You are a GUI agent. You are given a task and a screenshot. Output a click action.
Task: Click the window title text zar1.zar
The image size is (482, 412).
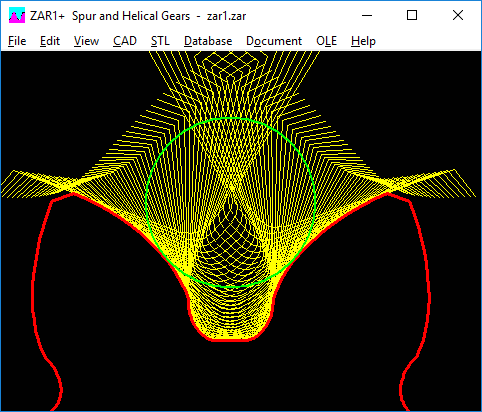pyautogui.click(x=226, y=16)
